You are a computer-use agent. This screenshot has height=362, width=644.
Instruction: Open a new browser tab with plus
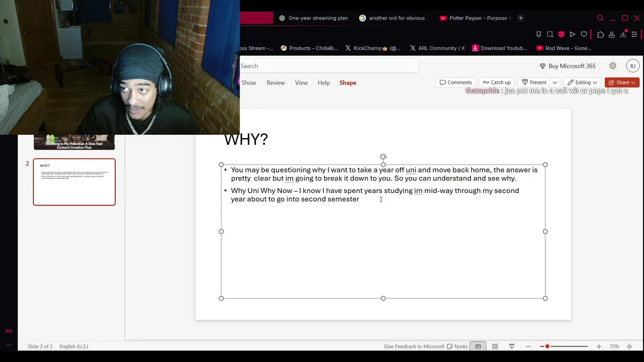click(521, 18)
